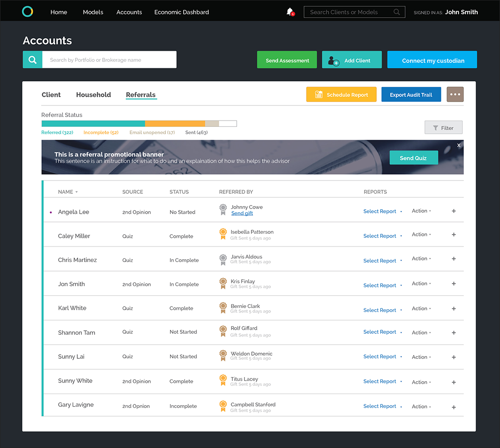Click the circular app logo
Viewport: 500px width, 448px height.
click(x=28, y=12)
